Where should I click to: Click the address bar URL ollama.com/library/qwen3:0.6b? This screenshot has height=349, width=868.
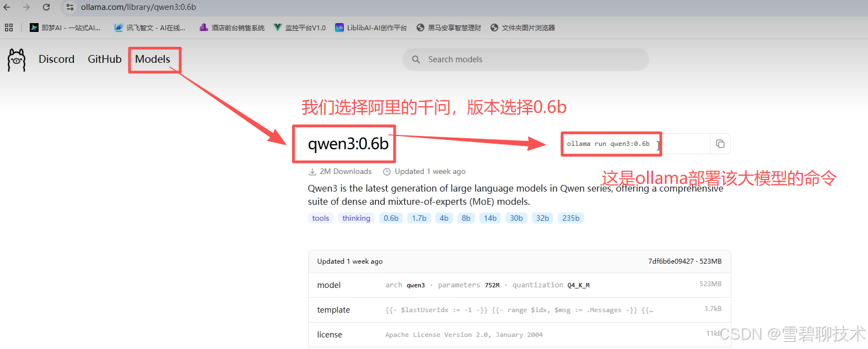(x=138, y=7)
